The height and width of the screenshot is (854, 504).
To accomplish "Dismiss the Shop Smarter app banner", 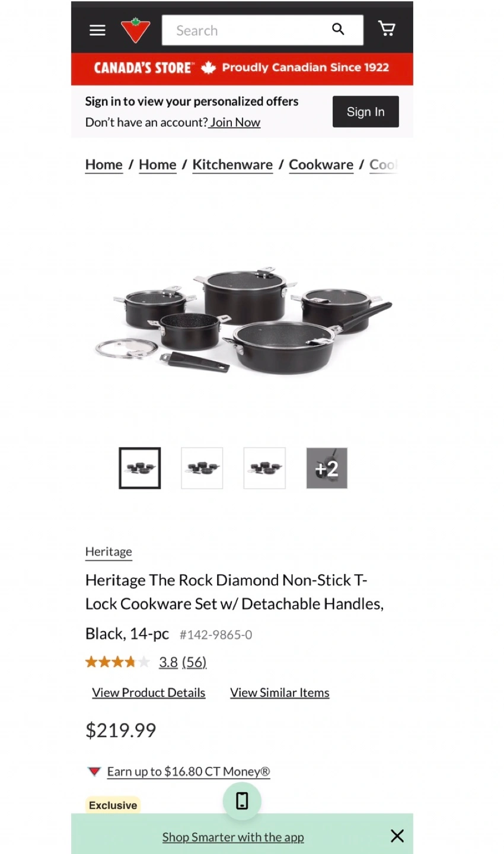I will click(x=397, y=836).
